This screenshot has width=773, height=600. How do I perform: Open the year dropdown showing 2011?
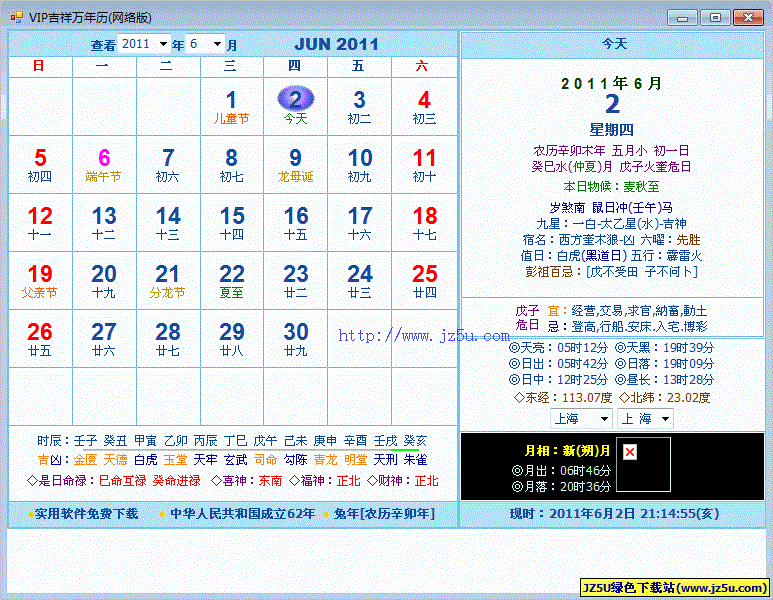[x=163, y=44]
